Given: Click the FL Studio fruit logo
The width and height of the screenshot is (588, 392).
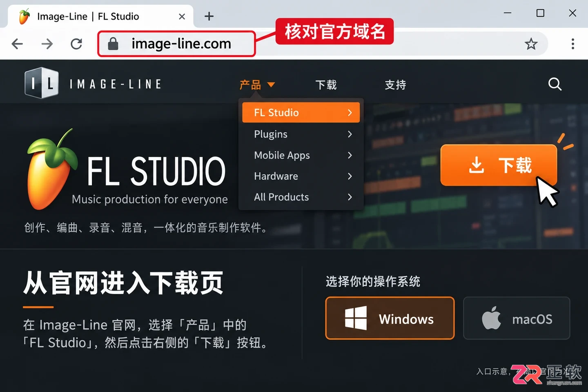Looking at the screenshot, I should [x=51, y=169].
